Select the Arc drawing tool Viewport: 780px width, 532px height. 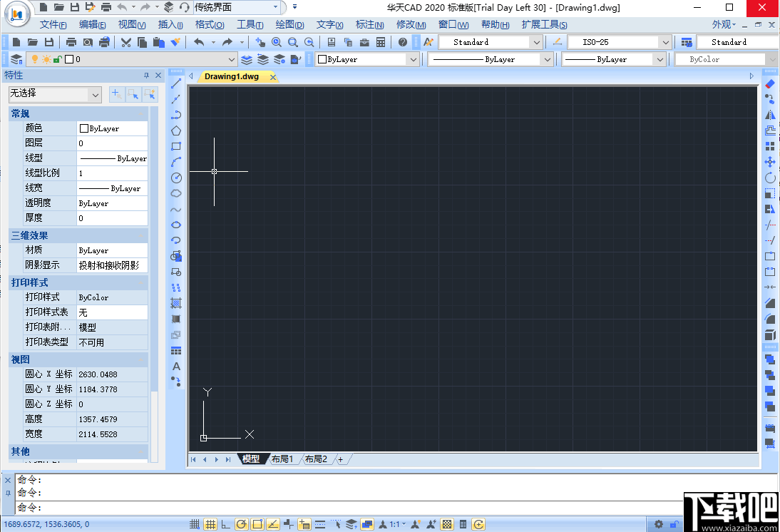pyautogui.click(x=176, y=162)
